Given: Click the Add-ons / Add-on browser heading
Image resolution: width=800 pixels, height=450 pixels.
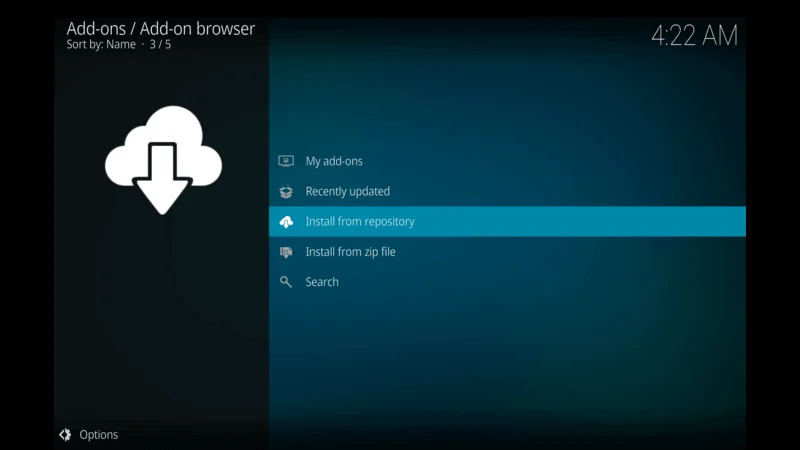Looking at the screenshot, I should [161, 29].
